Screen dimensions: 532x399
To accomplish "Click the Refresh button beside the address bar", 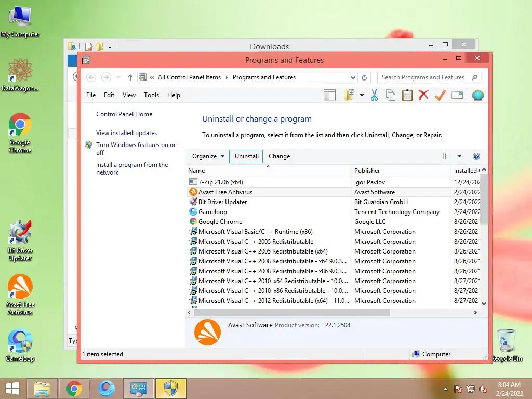I will click(364, 78).
